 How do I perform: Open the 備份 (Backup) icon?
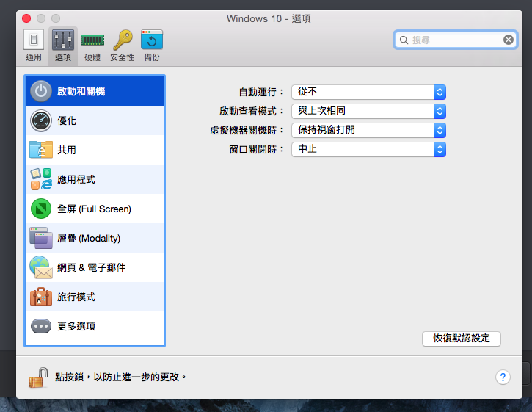[x=152, y=40]
